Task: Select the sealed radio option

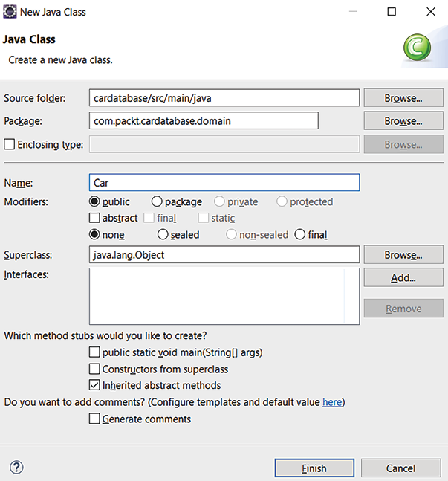Action: pyautogui.click(x=163, y=234)
